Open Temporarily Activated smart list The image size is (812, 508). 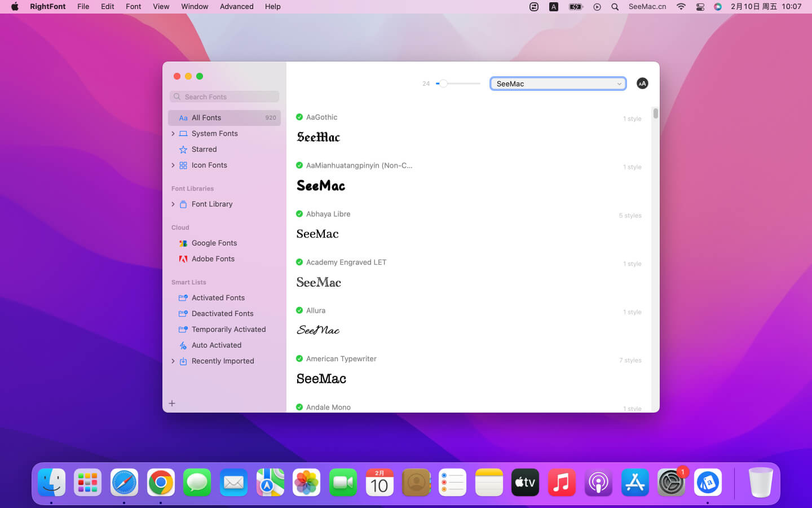(x=228, y=330)
